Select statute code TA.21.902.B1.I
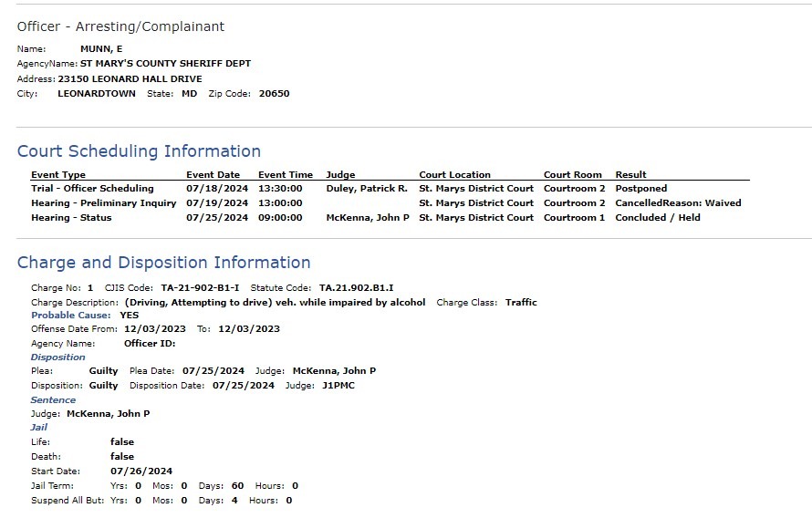 [357, 287]
